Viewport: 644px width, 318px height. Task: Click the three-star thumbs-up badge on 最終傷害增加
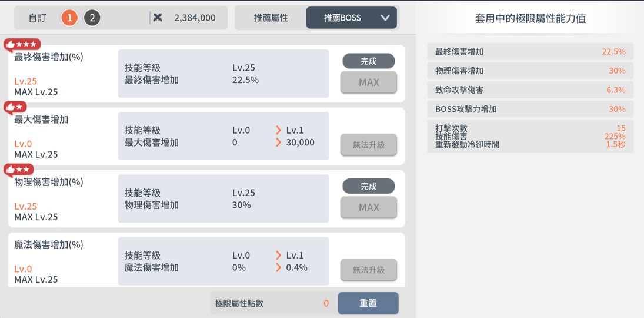point(22,44)
